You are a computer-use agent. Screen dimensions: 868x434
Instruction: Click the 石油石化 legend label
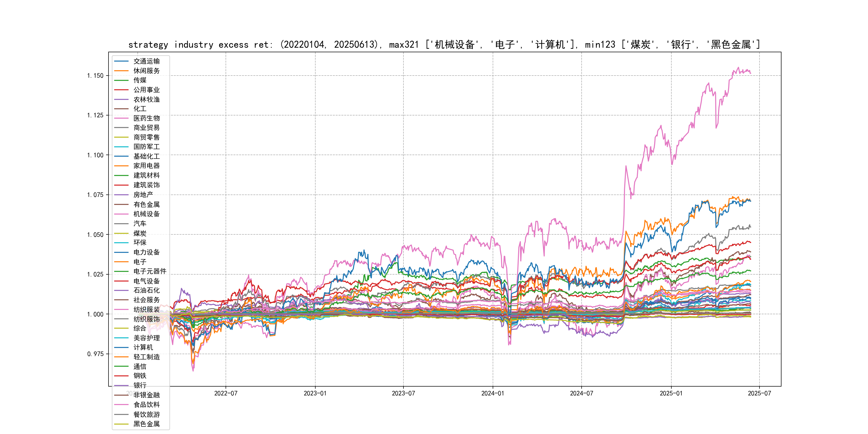146,290
